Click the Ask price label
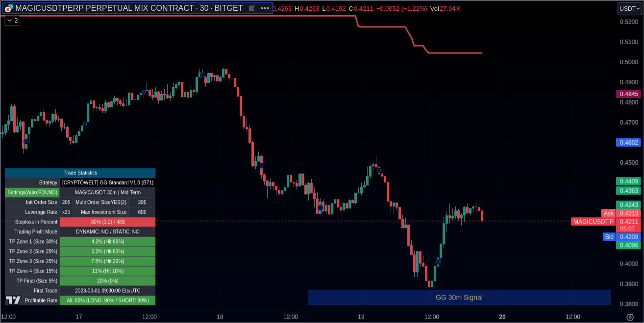The height and width of the screenshot is (323, 644). pyautogui.click(x=608, y=213)
